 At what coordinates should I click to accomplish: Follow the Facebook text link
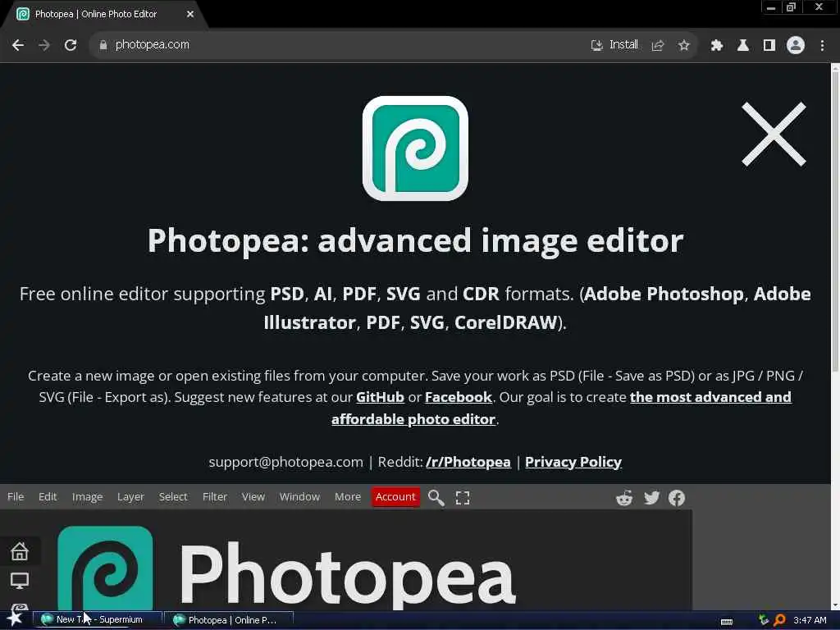pos(458,397)
